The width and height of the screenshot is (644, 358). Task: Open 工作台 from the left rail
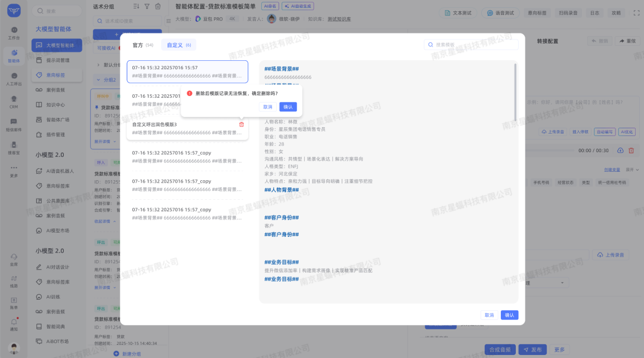pyautogui.click(x=14, y=33)
